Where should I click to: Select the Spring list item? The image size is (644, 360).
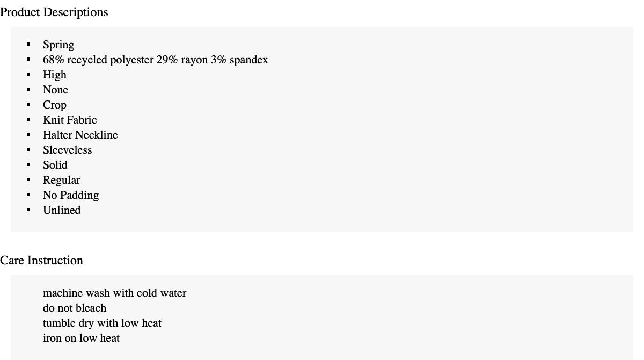[x=58, y=45]
